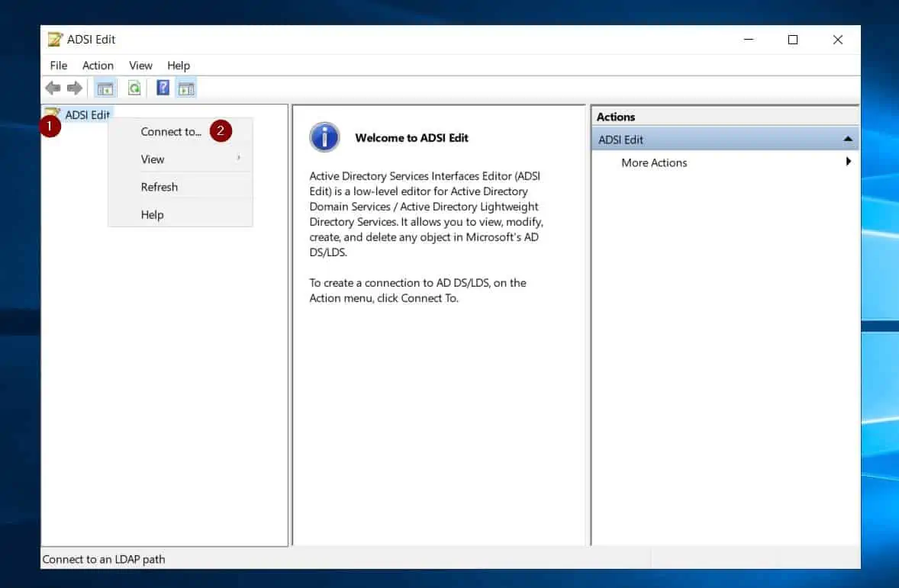899x588 pixels.
Task: Click the ADSI Edit header in Actions pane
Action: (725, 140)
